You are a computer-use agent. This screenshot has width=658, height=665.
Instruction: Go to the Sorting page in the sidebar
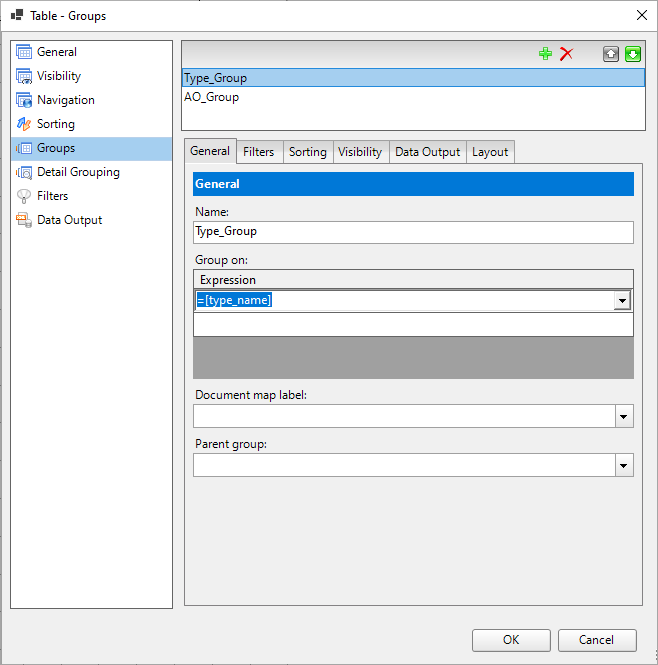tap(55, 124)
